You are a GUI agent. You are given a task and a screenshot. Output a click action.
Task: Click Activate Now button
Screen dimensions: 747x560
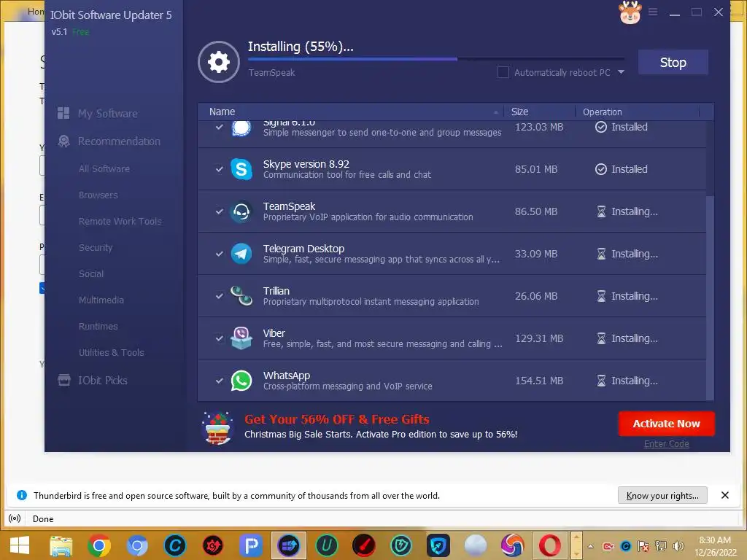666,424
